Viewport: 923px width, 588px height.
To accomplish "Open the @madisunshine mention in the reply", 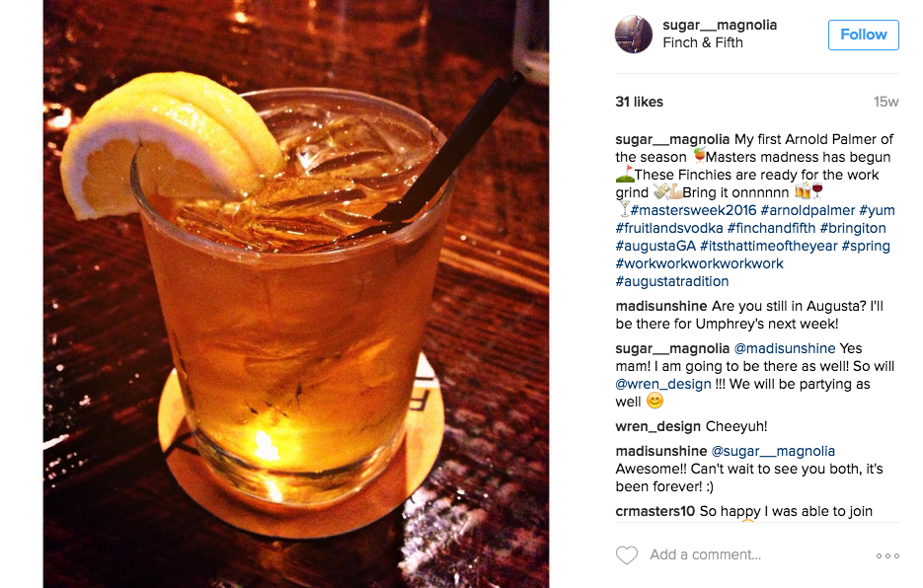I will pyautogui.click(x=784, y=348).
